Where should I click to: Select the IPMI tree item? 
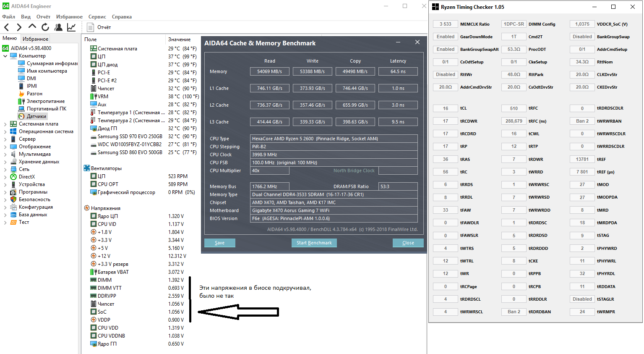pyautogui.click(x=27, y=86)
